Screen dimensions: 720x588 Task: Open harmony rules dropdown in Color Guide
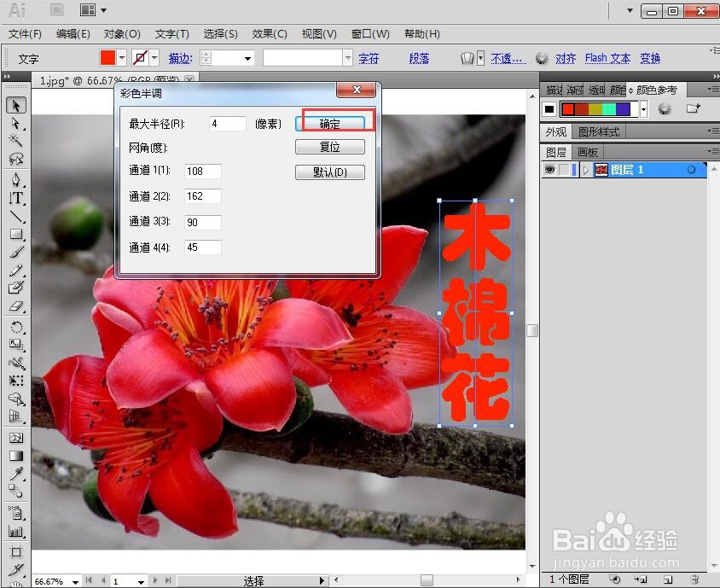pyautogui.click(x=644, y=109)
